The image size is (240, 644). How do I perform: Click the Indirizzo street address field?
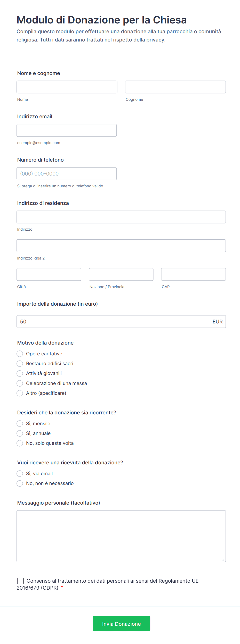[121, 217]
